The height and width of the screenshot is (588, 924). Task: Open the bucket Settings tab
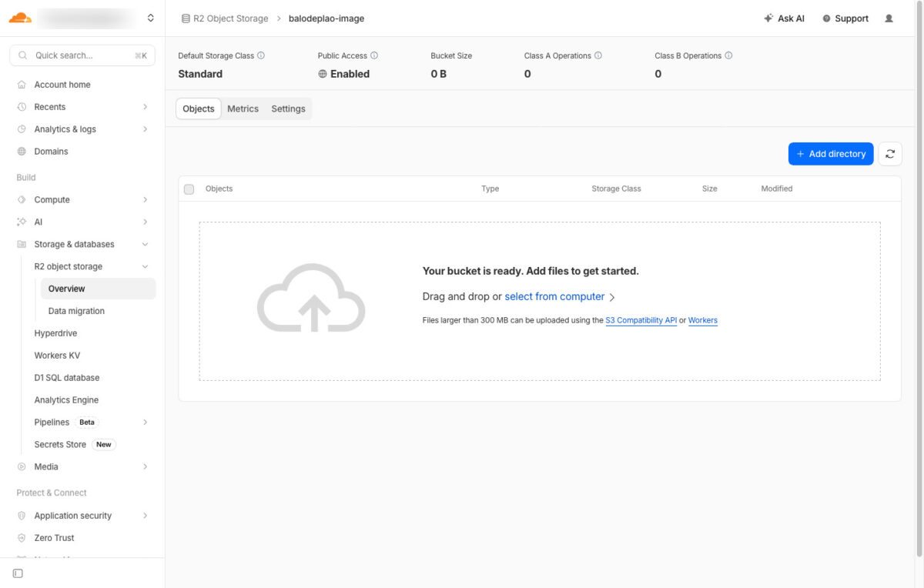pyautogui.click(x=288, y=109)
